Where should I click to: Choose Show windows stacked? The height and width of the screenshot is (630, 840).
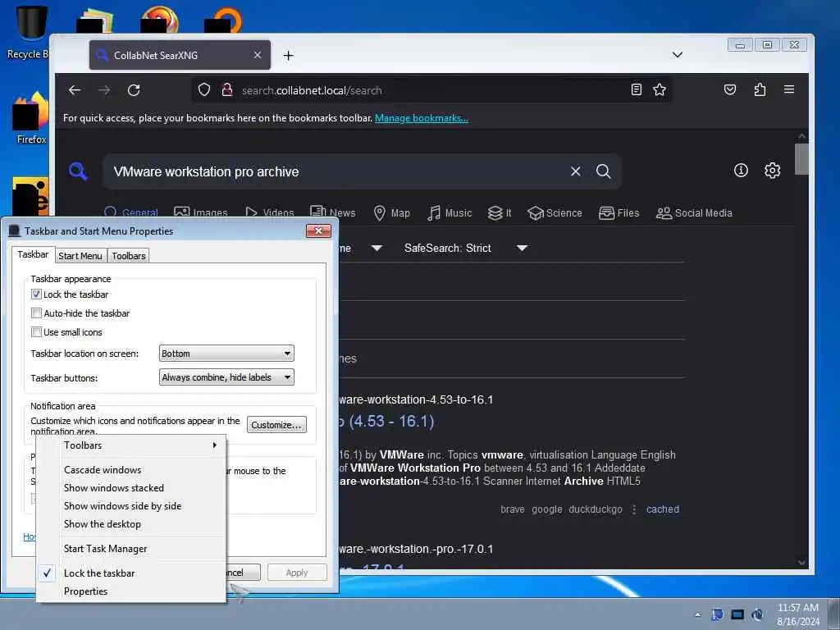(131, 488)
